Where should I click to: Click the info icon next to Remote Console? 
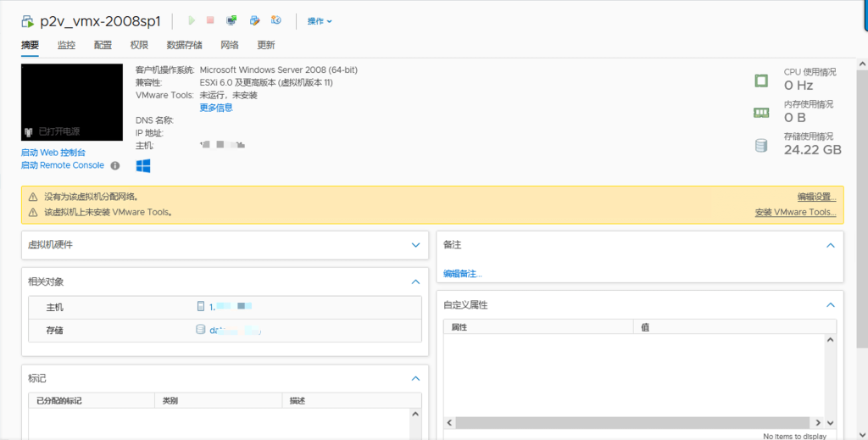pyautogui.click(x=115, y=165)
